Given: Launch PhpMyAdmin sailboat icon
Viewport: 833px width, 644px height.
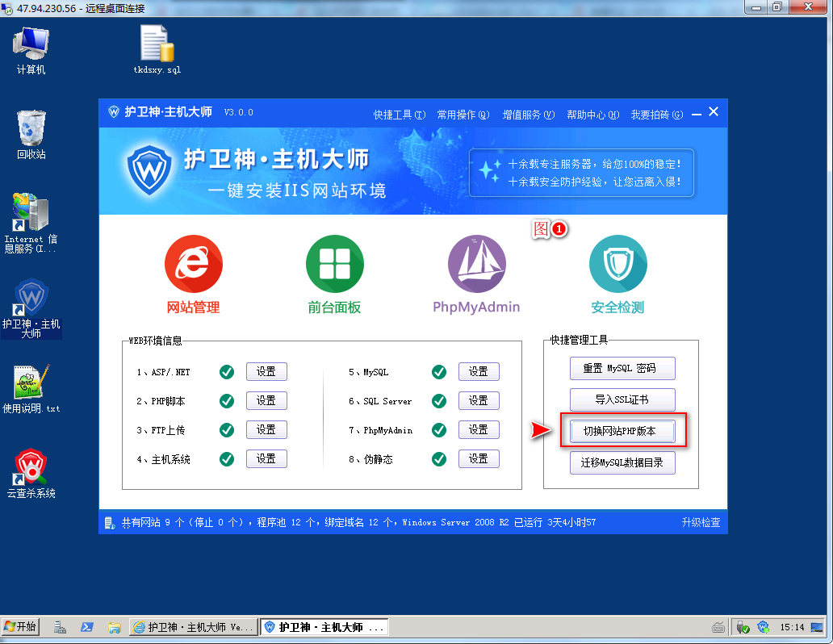Looking at the screenshot, I should coord(476,266).
